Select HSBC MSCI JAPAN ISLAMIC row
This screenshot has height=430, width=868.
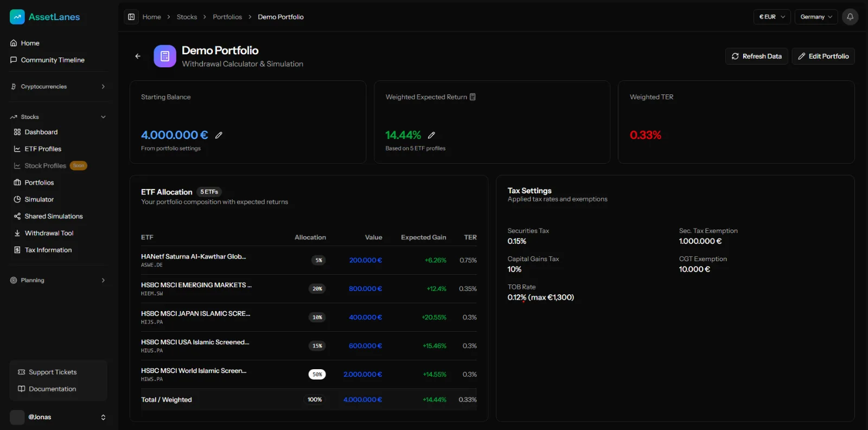309,317
